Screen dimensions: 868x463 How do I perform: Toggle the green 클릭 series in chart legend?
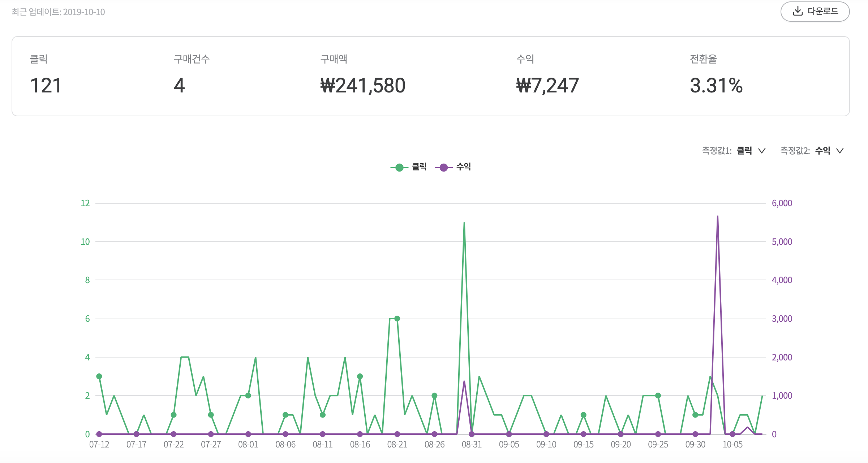pyautogui.click(x=409, y=167)
